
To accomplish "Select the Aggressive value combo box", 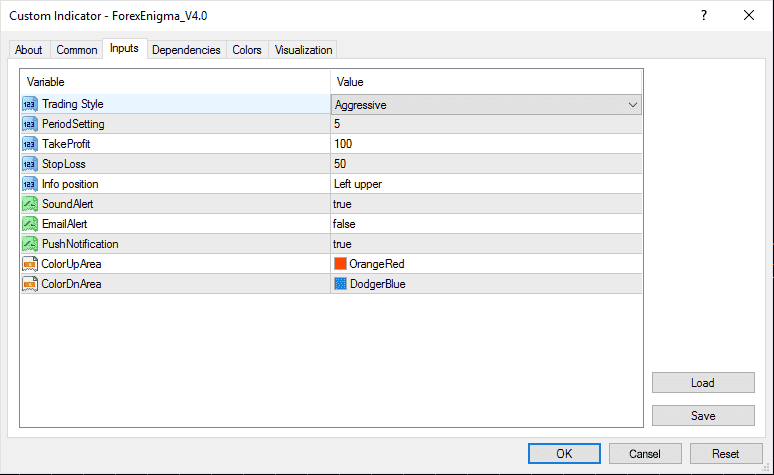I will [x=486, y=105].
